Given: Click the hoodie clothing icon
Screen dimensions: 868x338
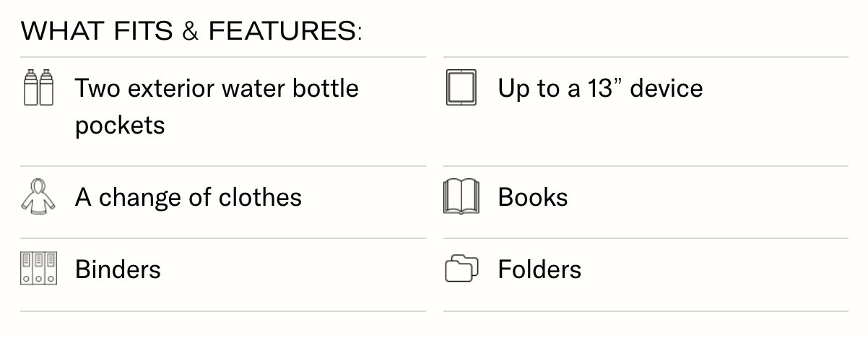Looking at the screenshot, I should point(38,196).
